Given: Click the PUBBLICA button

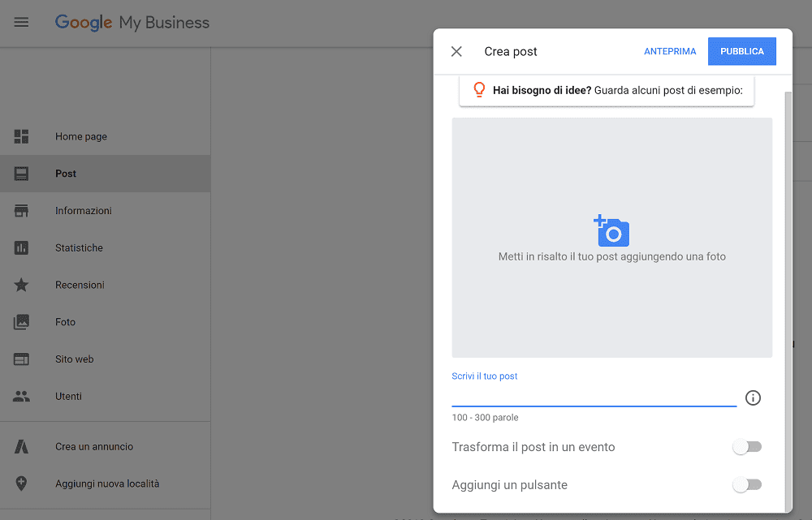Looking at the screenshot, I should (741, 51).
